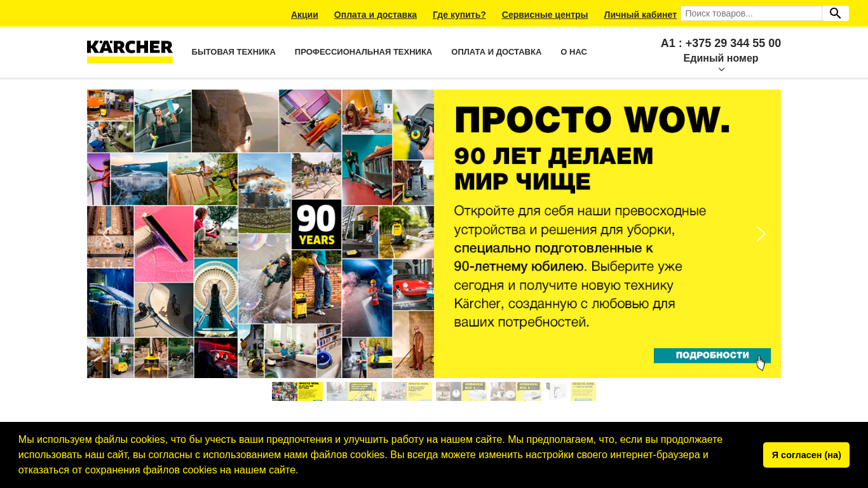
Task: Accept cookies with Я согласен (на)
Action: [x=806, y=455]
